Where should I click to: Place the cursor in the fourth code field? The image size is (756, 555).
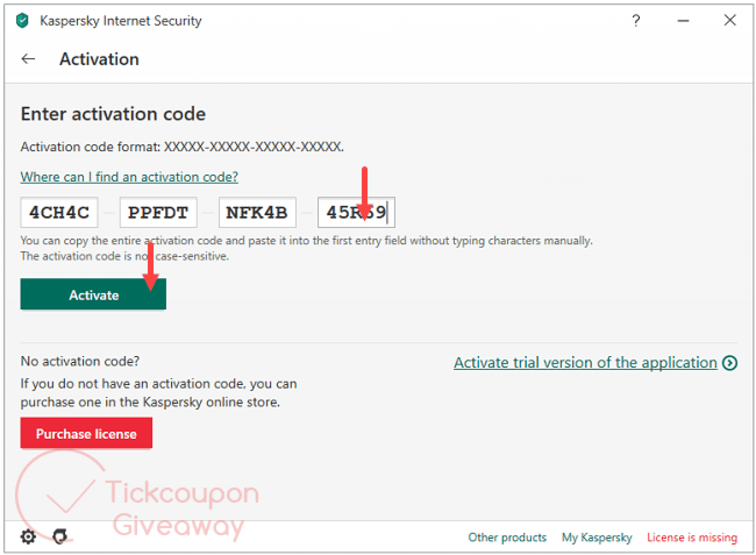coord(356,212)
